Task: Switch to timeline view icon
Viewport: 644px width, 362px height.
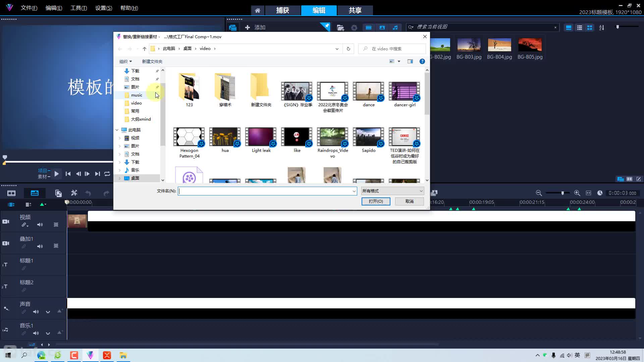Action: pyautogui.click(x=35, y=193)
